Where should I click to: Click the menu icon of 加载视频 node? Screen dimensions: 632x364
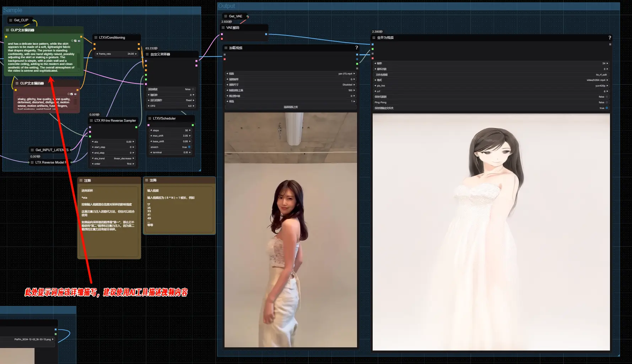pos(226,48)
